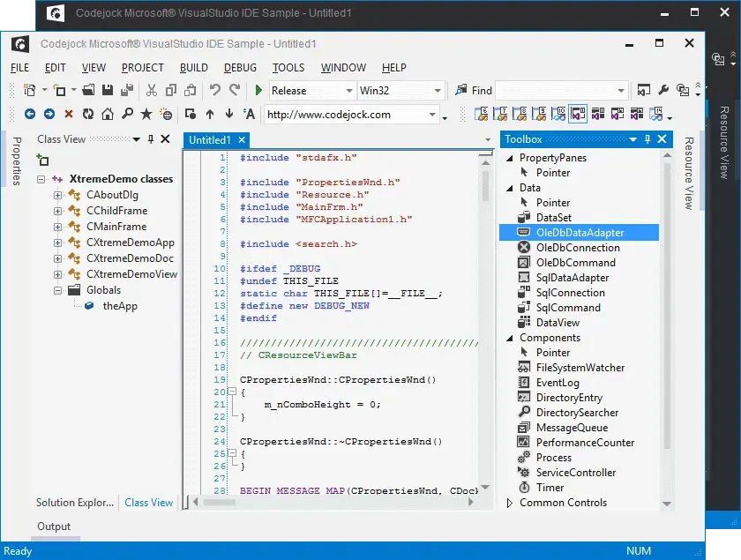
Task: Expand the CAboutDlg class node
Action: [x=57, y=195]
